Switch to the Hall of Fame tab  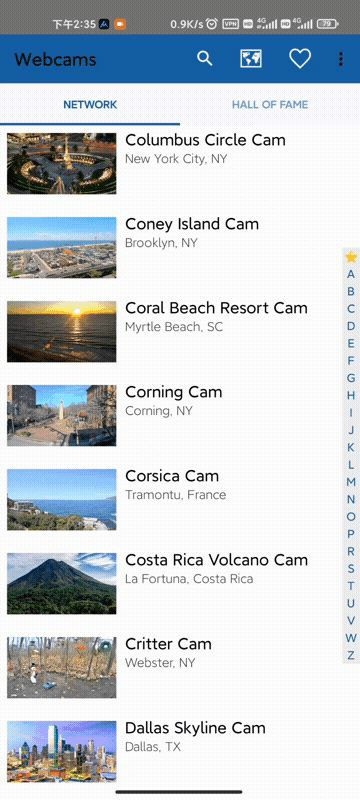[x=270, y=105]
